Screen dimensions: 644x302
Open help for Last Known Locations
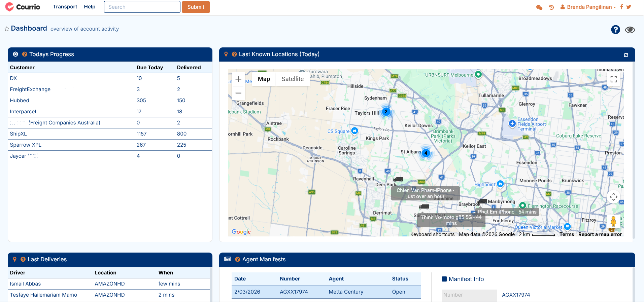pos(234,54)
